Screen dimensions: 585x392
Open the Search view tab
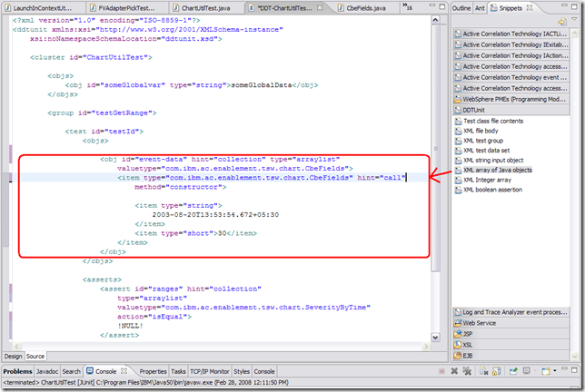pyautogui.click(x=71, y=371)
